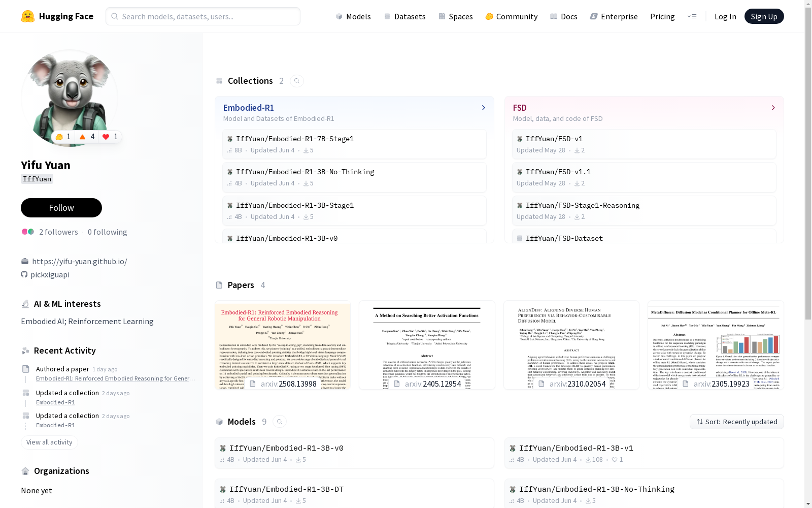Open the Models nav item
Image resolution: width=812 pixels, height=508 pixels.
[x=353, y=16]
